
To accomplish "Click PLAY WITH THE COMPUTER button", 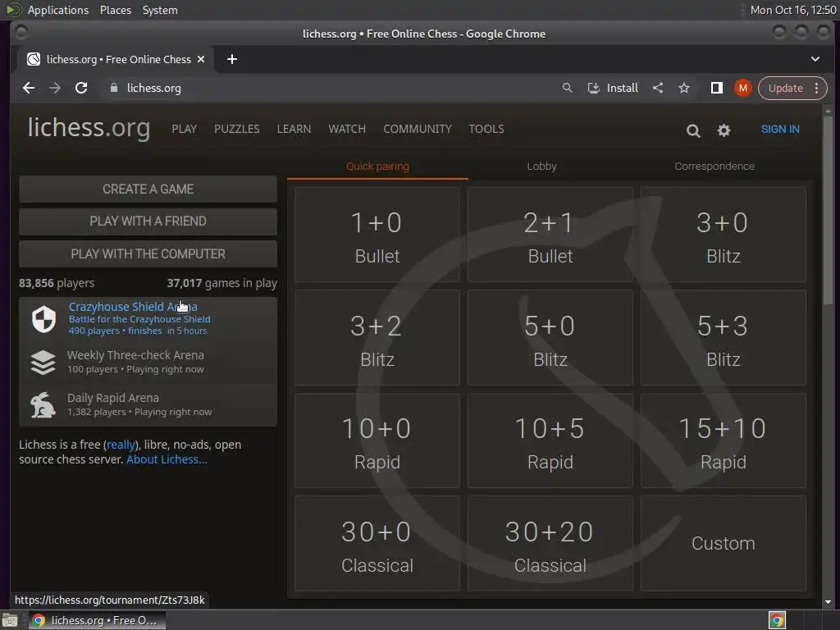I will coord(148,254).
